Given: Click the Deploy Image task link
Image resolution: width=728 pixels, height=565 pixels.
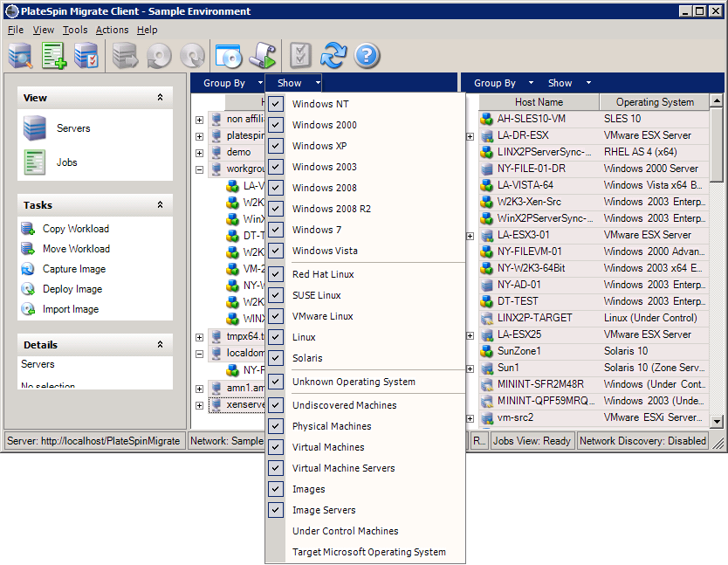Looking at the screenshot, I should pos(72,289).
